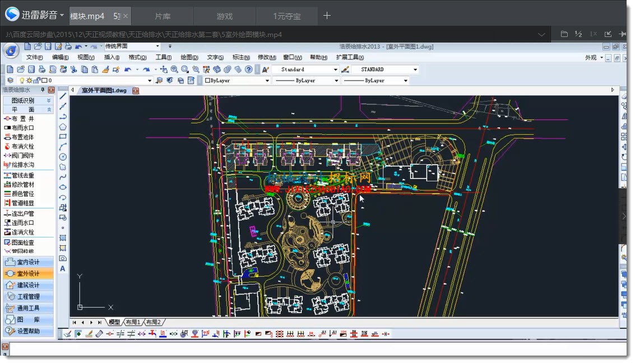The width and height of the screenshot is (635, 364).
Task: Toggle half-speed playback in Xunlei player
Action: (x=578, y=34)
